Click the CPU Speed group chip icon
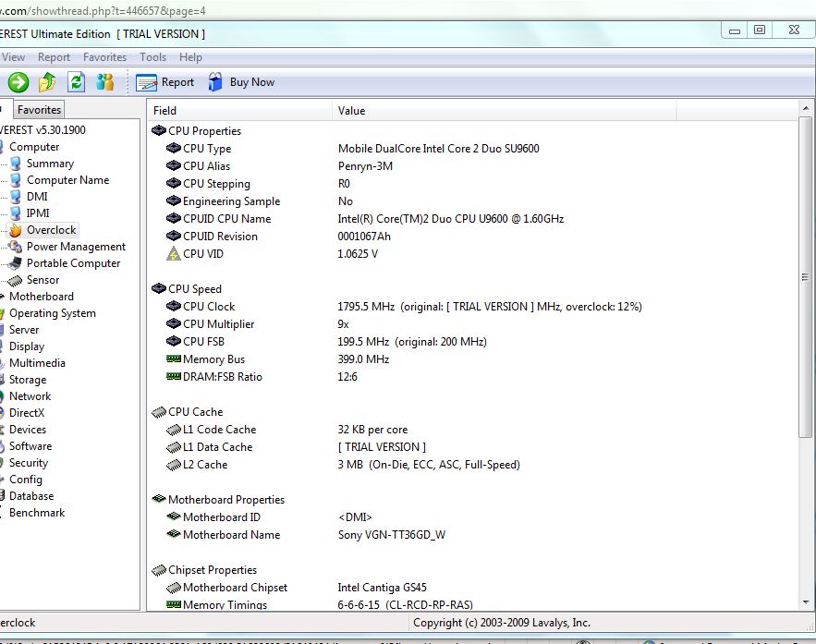Viewport: 816px width, 644px height. [159, 288]
